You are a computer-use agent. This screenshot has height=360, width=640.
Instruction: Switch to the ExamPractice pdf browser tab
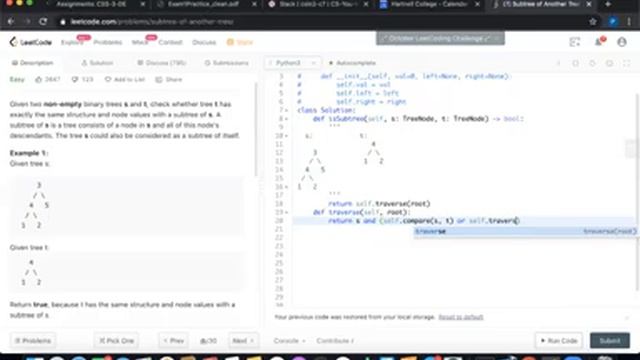click(207, 4)
